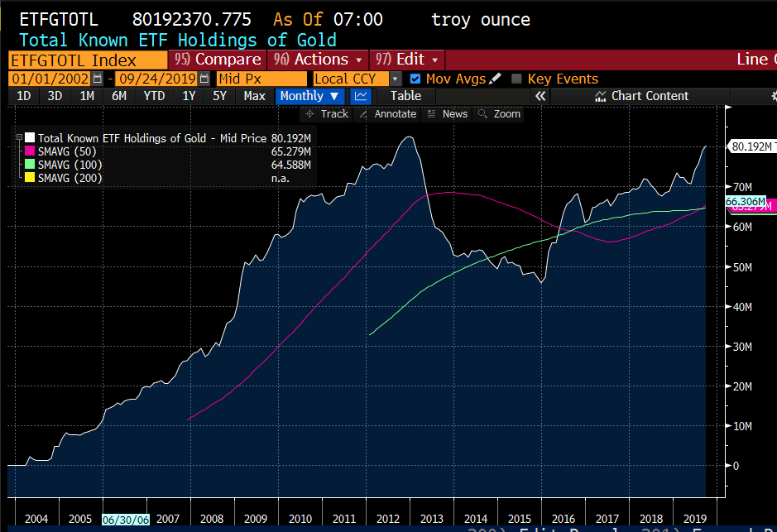Open the Compare menu
777x532 pixels.
218,60
